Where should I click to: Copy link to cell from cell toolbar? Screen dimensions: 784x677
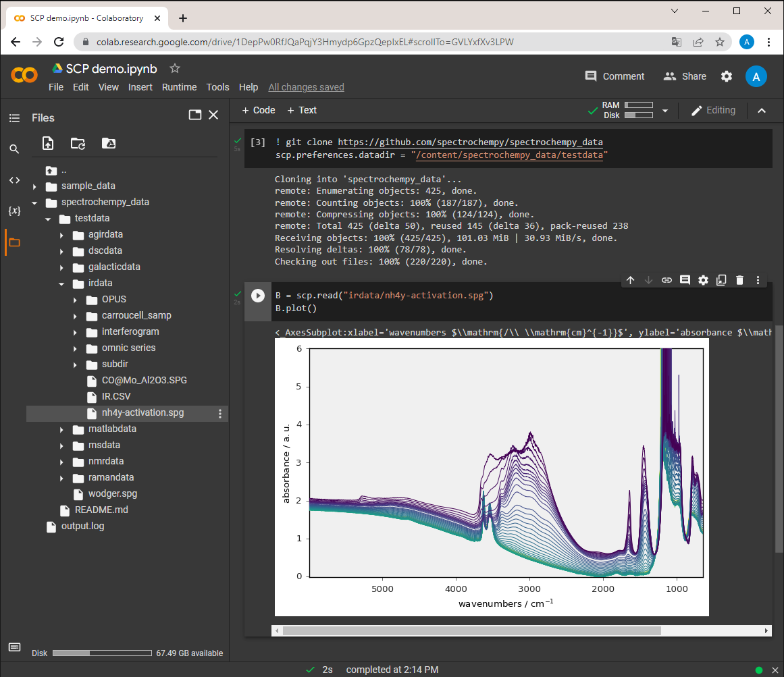tap(667, 280)
